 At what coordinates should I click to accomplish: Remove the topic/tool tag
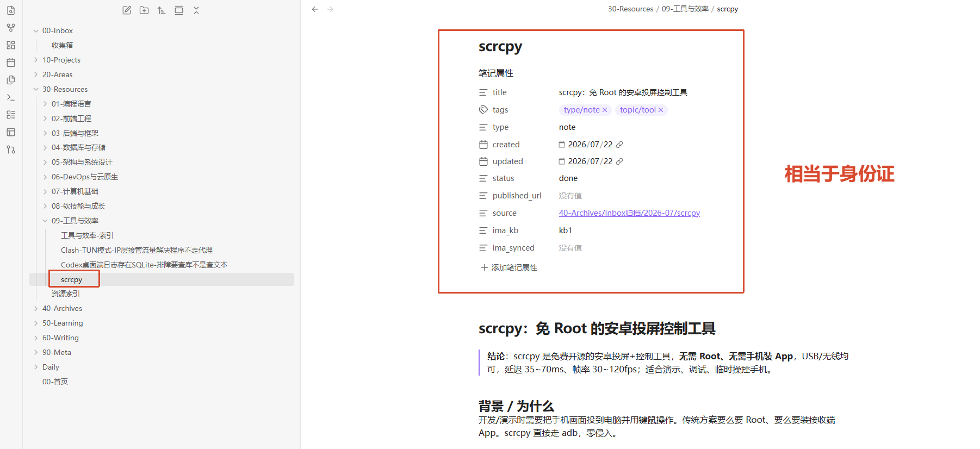(661, 110)
